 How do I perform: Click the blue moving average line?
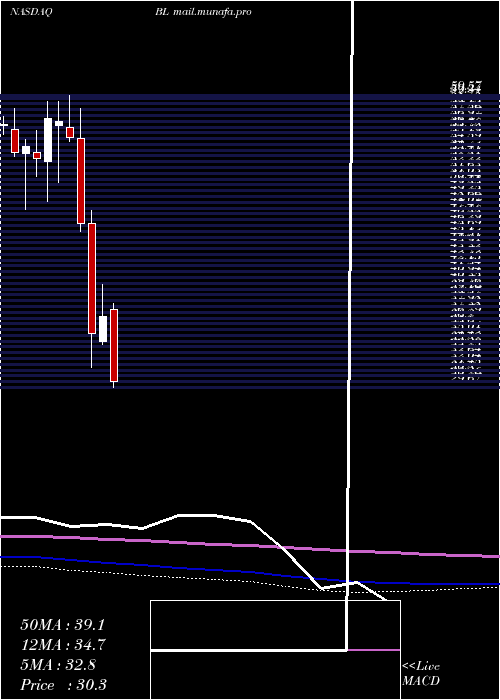pos(250,572)
